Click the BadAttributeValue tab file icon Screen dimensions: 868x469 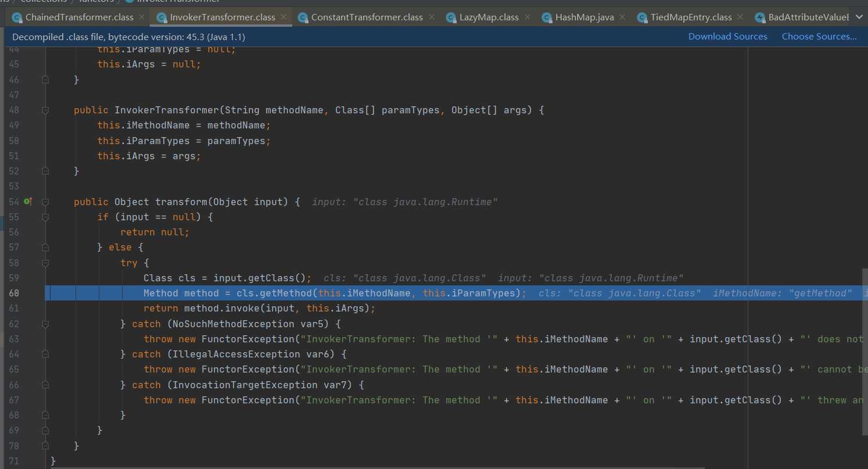click(760, 17)
